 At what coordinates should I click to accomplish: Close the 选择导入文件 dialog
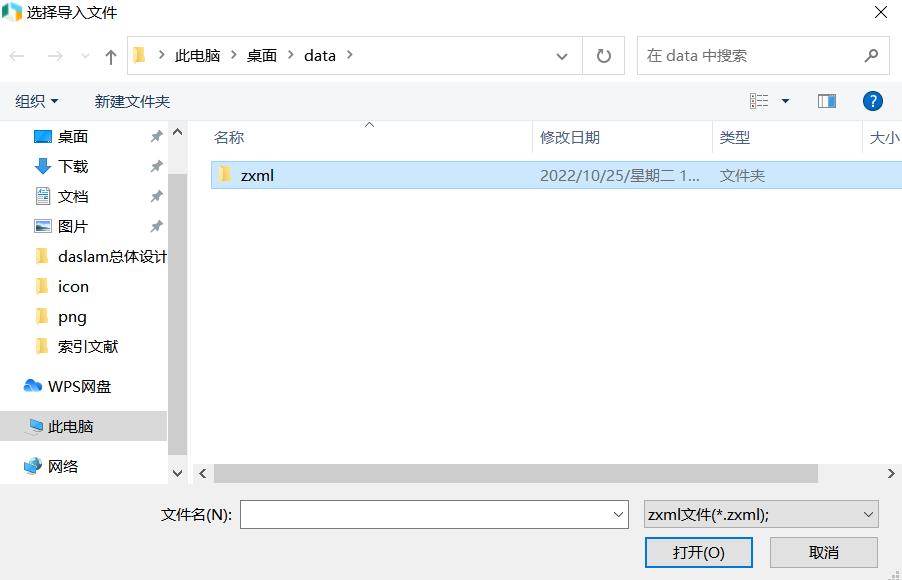click(x=881, y=12)
